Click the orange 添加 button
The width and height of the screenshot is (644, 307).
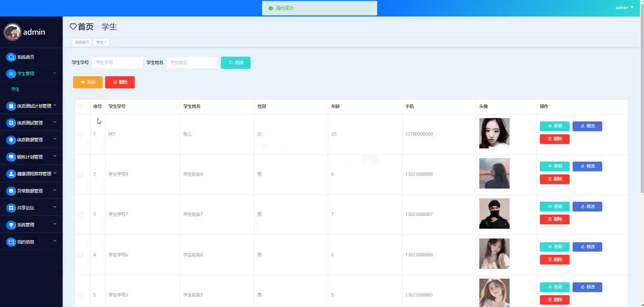tap(88, 82)
